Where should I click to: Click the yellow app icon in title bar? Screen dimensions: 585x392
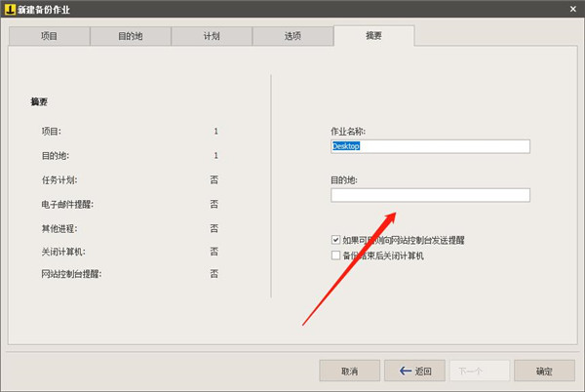tap(10, 9)
